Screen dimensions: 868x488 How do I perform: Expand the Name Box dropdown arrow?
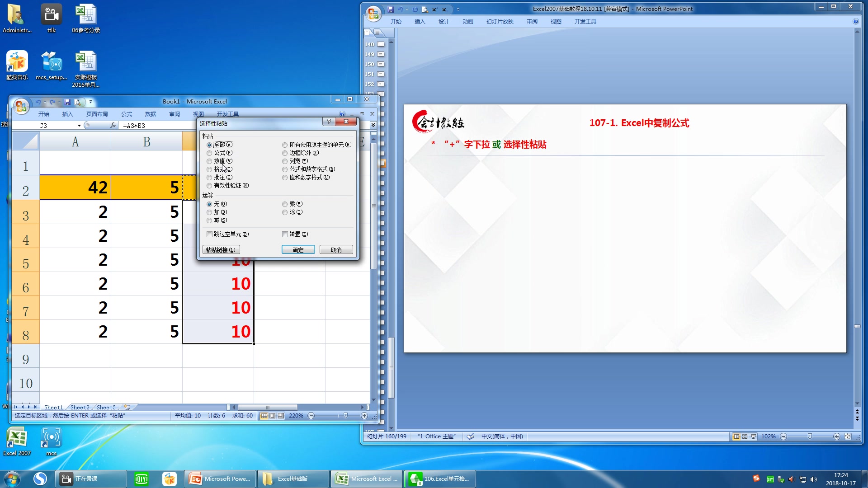click(x=79, y=126)
